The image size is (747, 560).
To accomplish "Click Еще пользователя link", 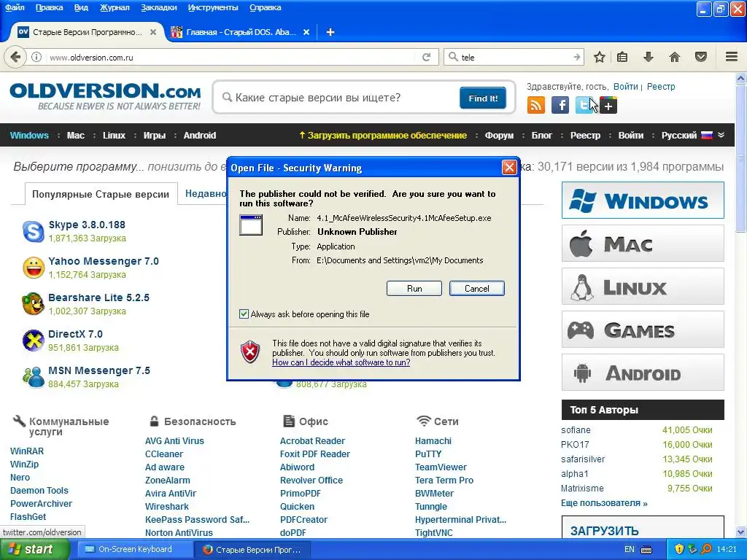I will (604, 503).
